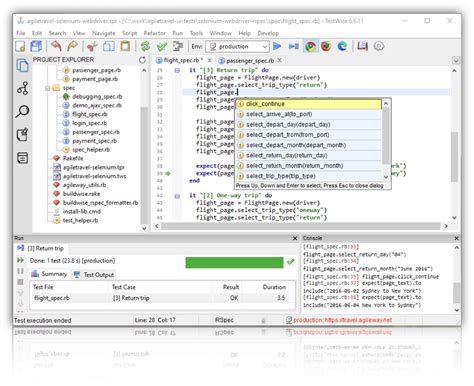The width and height of the screenshot is (474, 386).
Task: Open the Project Explorer files sidebar icon
Action: click(22, 65)
